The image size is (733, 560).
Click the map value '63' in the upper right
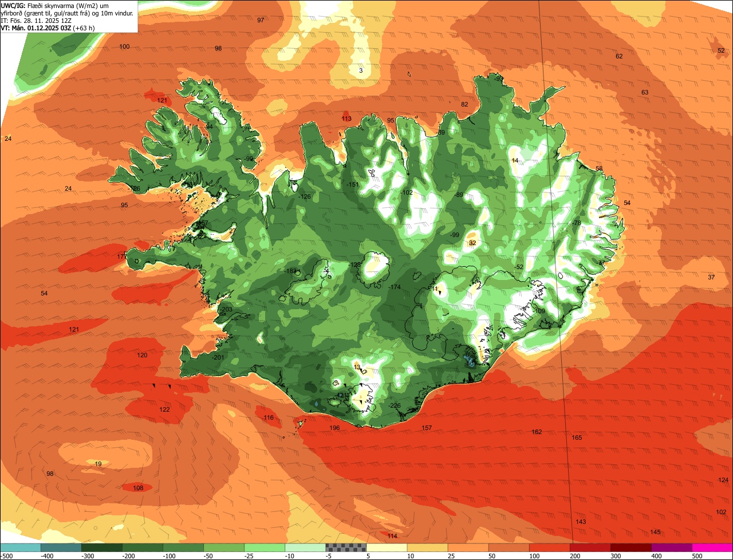645,92
